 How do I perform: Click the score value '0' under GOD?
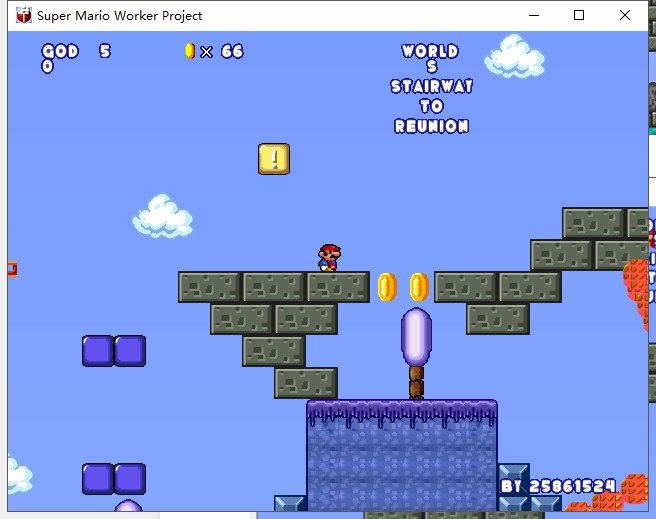(47, 66)
